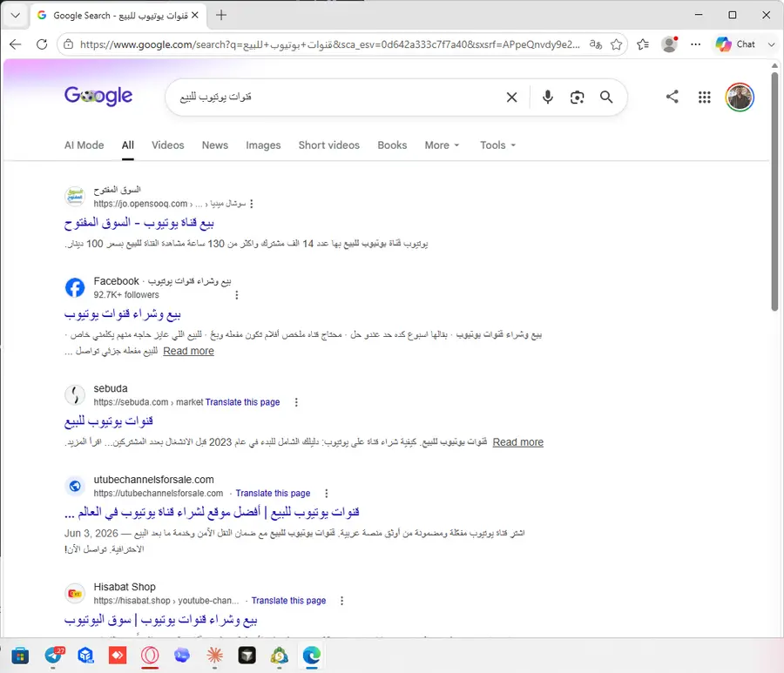784x673 pixels.
Task: Switch to News results tab
Action: pyautogui.click(x=215, y=145)
